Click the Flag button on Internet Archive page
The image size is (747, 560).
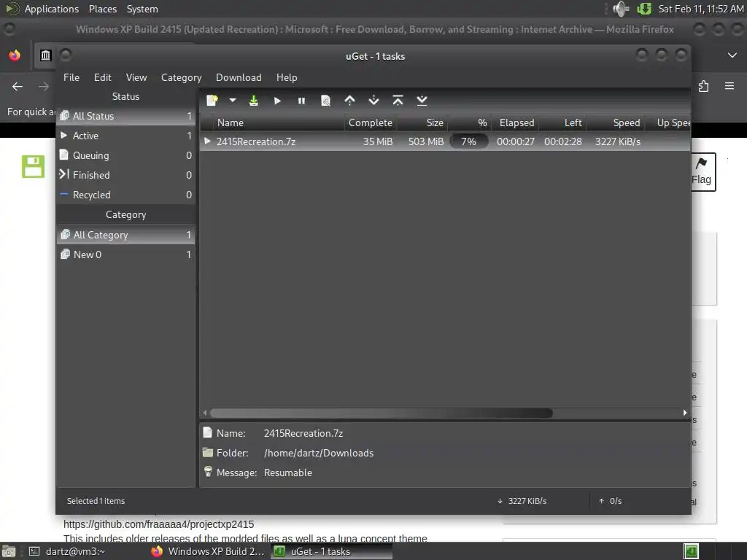click(x=703, y=172)
